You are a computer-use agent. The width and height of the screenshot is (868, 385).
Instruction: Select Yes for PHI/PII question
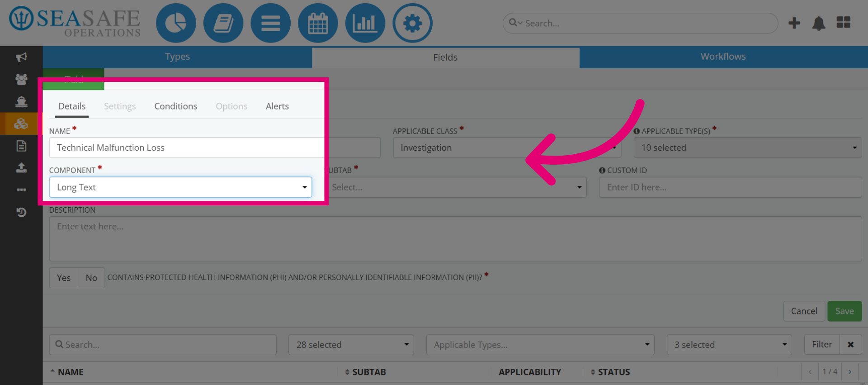click(x=64, y=278)
